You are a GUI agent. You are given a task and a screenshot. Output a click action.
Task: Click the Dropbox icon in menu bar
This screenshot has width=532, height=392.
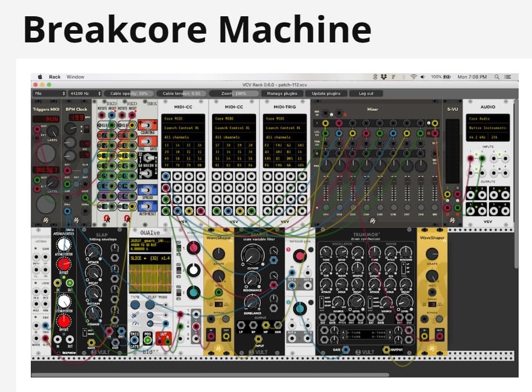point(384,77)
